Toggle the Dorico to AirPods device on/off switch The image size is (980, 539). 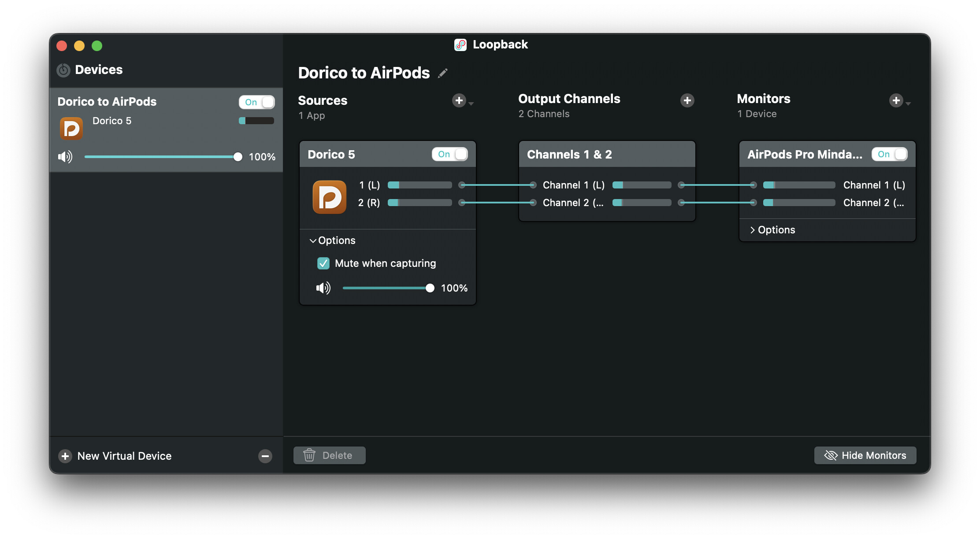257,102
